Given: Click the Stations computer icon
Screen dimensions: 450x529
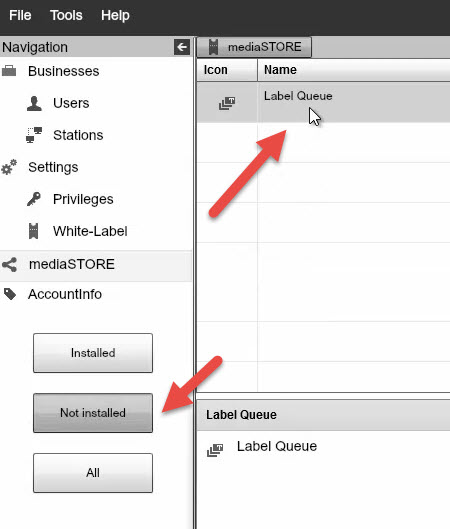Looking at the screenshot, I should click(x=34, y=135).
